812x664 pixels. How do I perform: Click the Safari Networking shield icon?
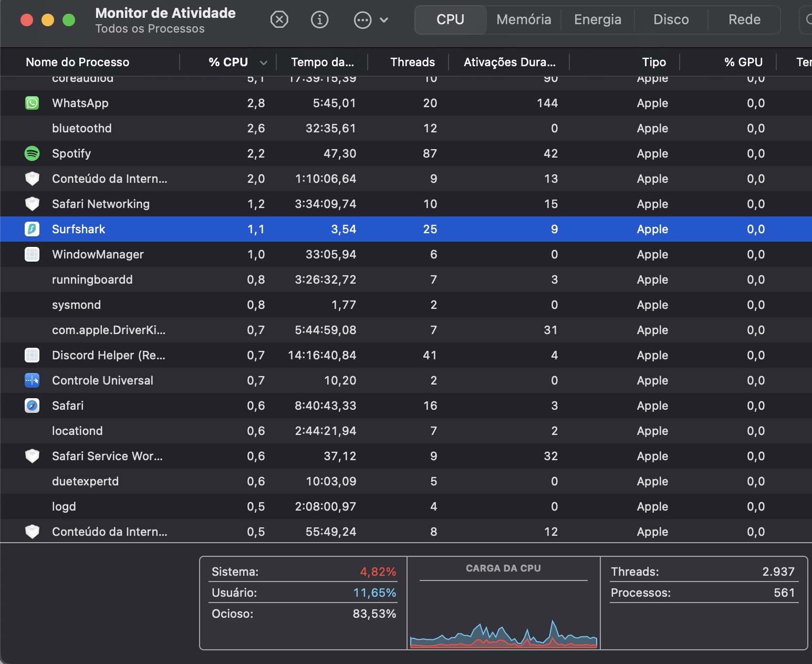coord(32,204)
